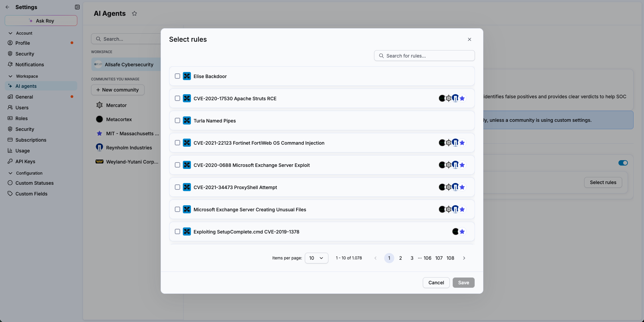644x322 pixels.
Task: Check the Exploiting SetupComplete.cmd checkbox
Action: point(177,232)
